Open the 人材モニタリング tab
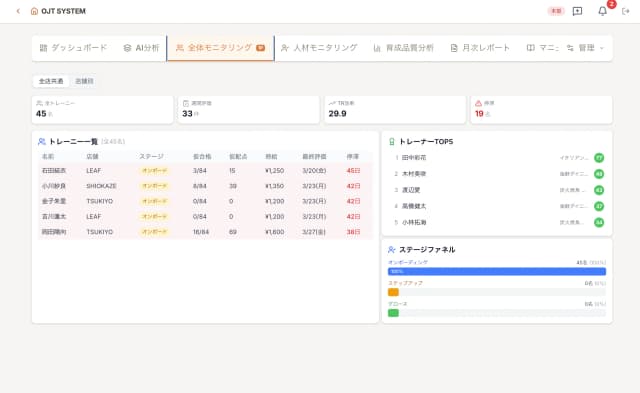 (319, 48)
